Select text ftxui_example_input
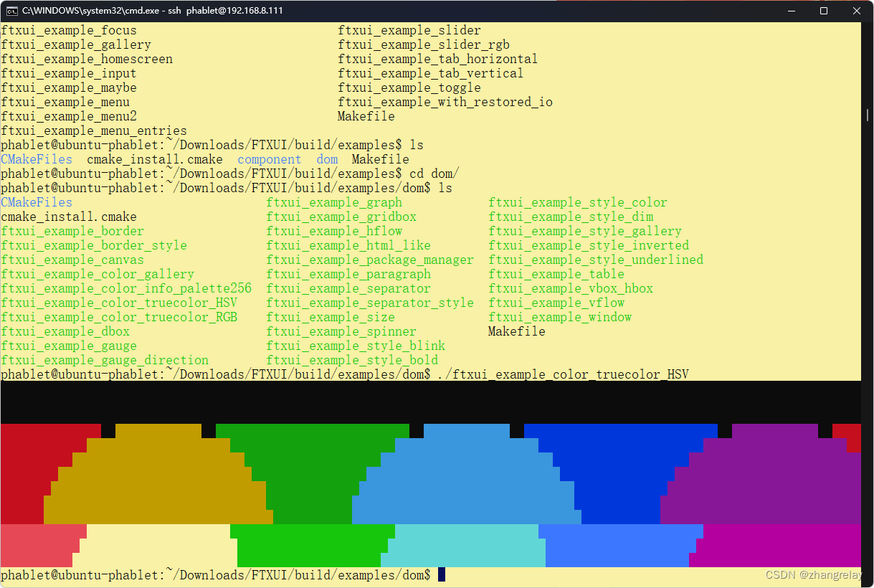The height and width of the screenshot is (588, 874). tap(69, 73)
